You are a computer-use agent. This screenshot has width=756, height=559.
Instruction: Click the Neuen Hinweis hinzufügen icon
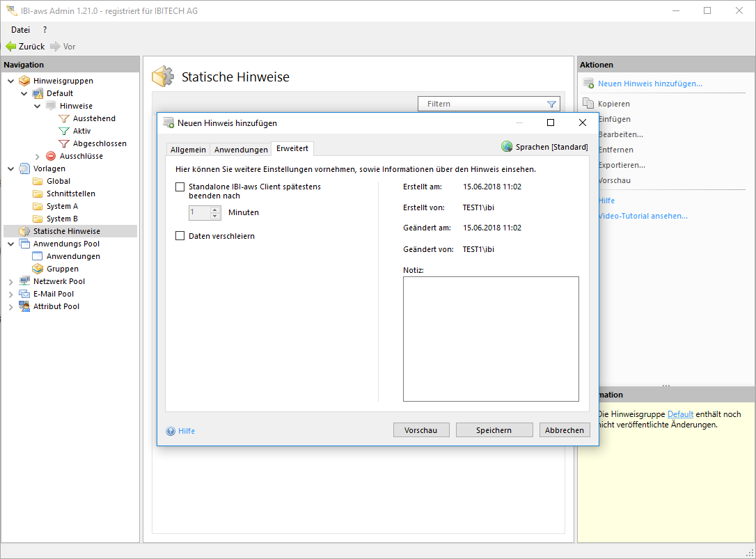588,84
